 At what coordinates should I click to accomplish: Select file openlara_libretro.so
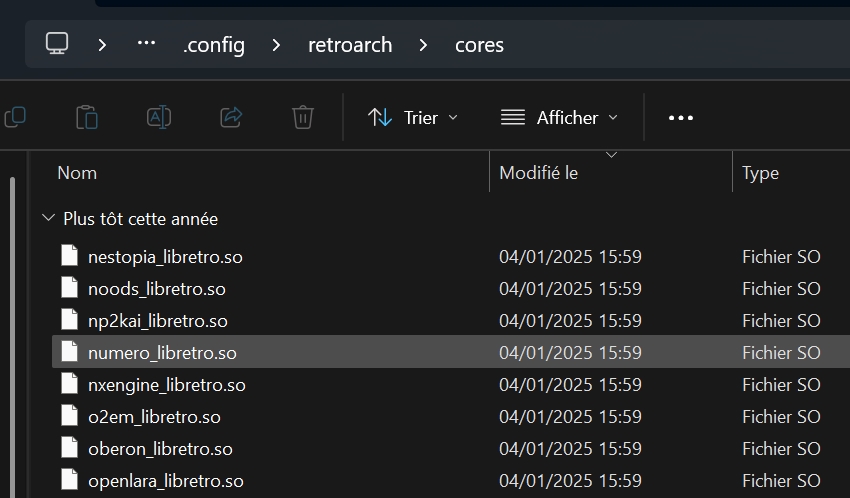166,481
